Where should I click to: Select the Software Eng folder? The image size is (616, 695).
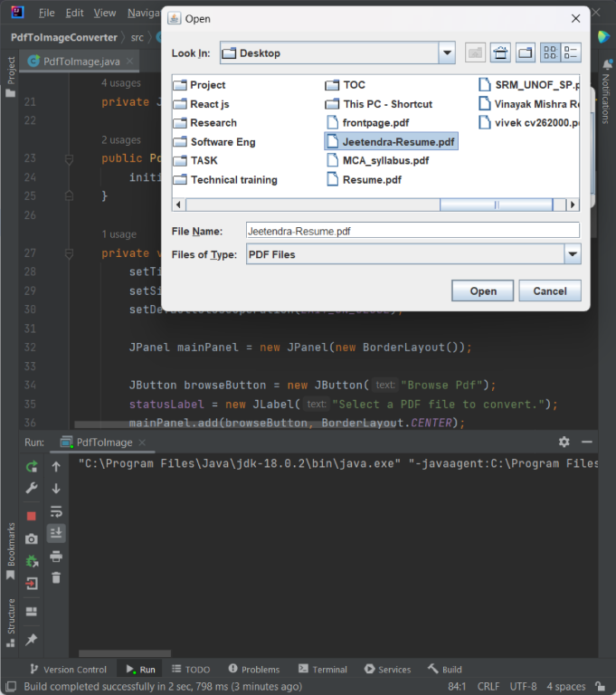pyautogui.click(x=214, y=142)
